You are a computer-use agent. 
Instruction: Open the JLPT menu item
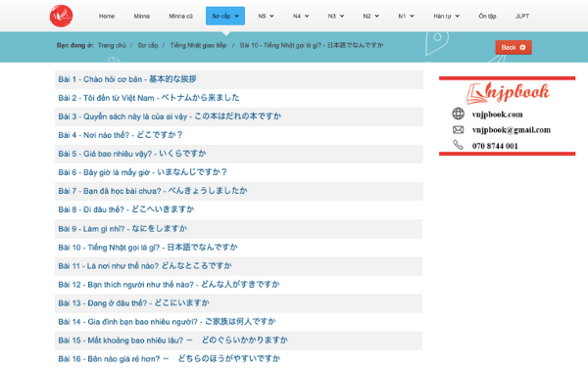tap(522, 16)
